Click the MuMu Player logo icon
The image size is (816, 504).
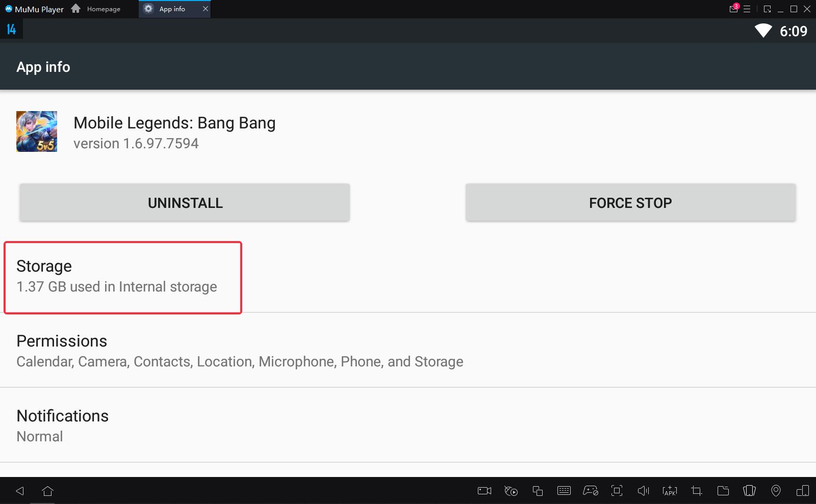(9, 9)
